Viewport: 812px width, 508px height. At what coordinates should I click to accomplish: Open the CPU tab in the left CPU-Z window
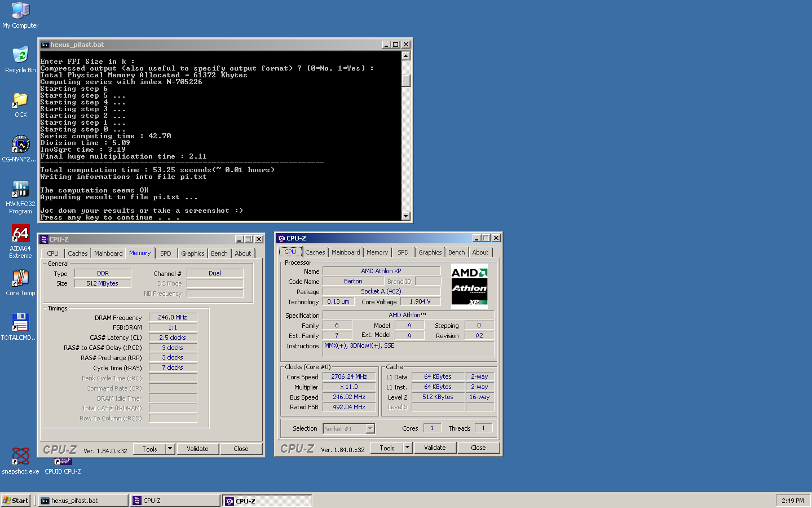[x=53, y=253]
